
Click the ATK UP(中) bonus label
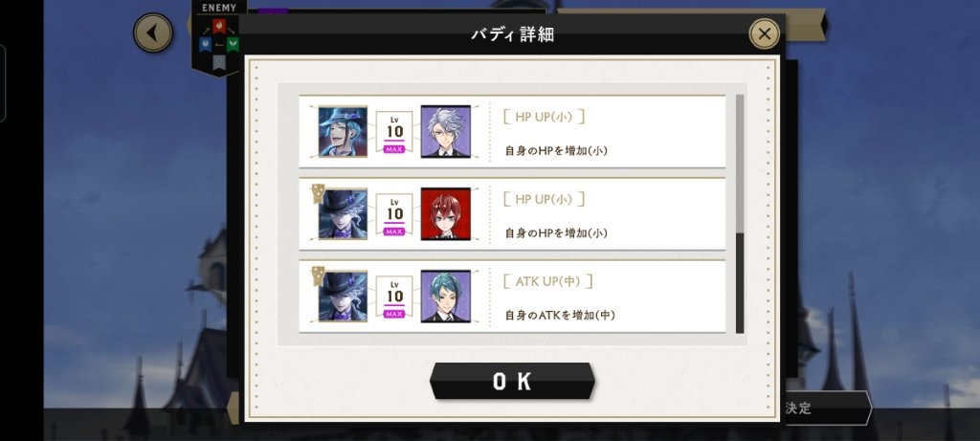[547, 281]
